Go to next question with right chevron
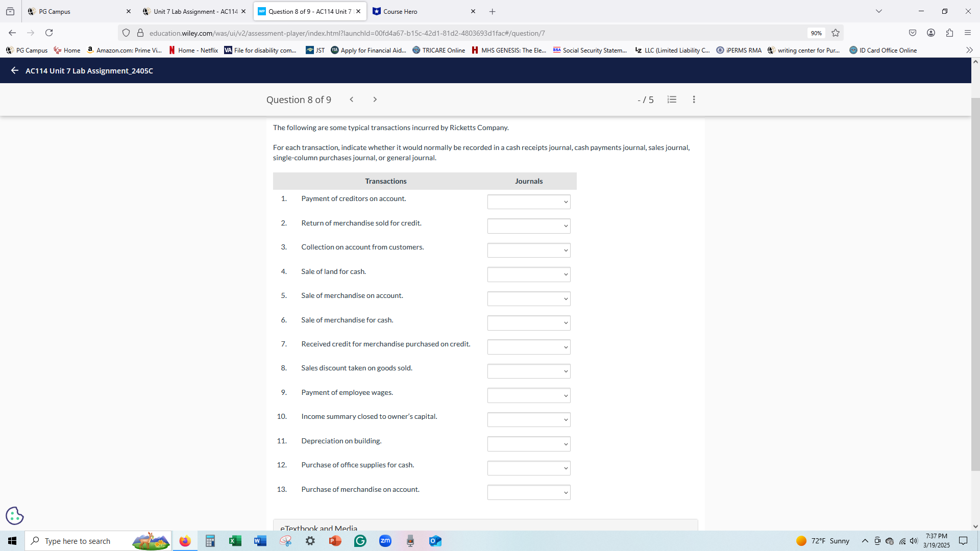The height and width of the screenshot is (551, 980). pyautogui.click(x=375, y=99)
